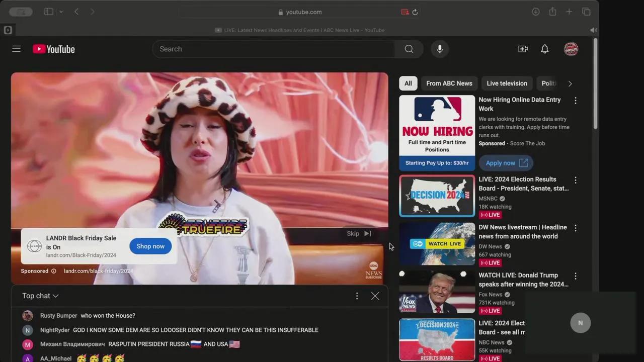The width and height of the screenshot is (644, 362).
Task: Show more filter chips with right arrow
Action: click(570, 83)
